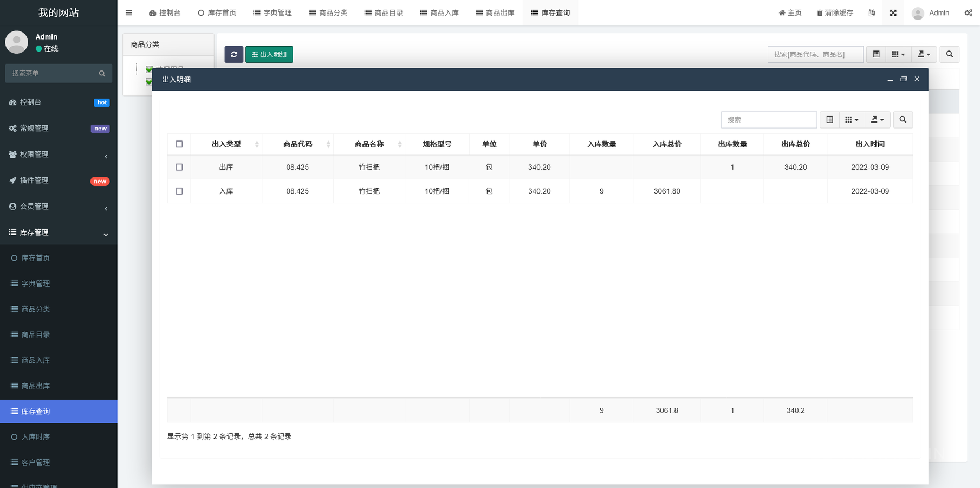Screen dimensions: 980x488
Task: Click the green refresh icon button
Action: (233, 54)
